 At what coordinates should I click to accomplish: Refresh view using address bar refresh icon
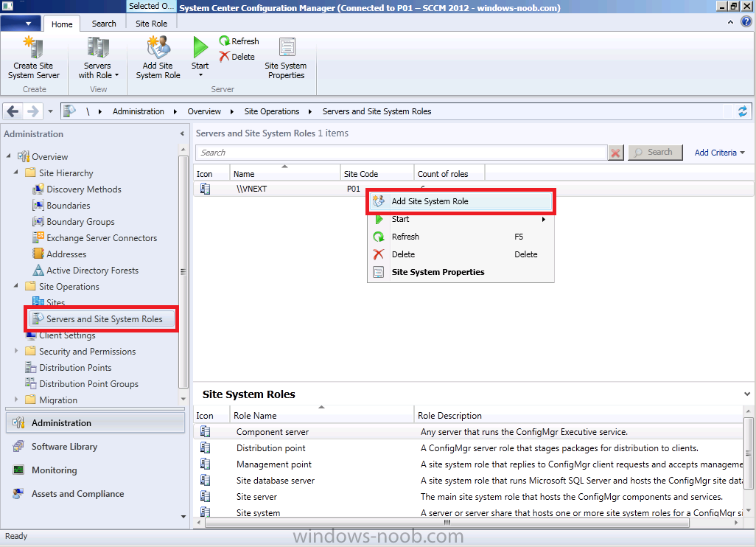coord(743,111)
